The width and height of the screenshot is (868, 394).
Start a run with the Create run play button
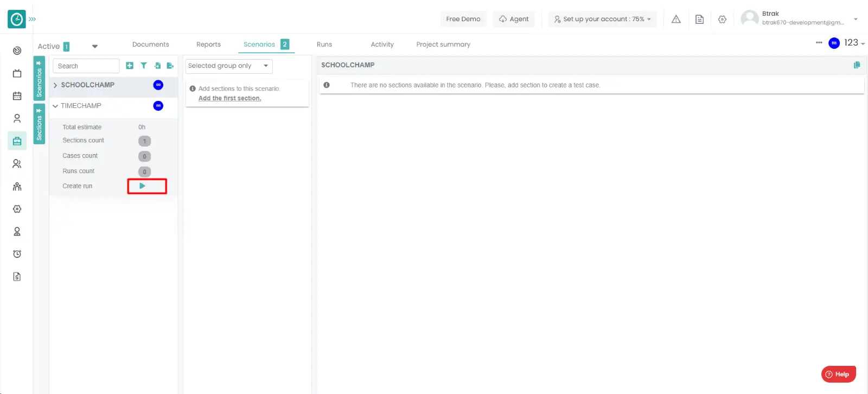pyautogui.click(x=142, y=186)
